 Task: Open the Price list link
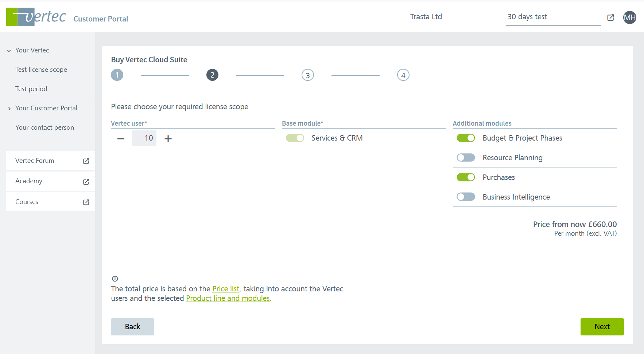pyautogui.click(x=226, y=289)
